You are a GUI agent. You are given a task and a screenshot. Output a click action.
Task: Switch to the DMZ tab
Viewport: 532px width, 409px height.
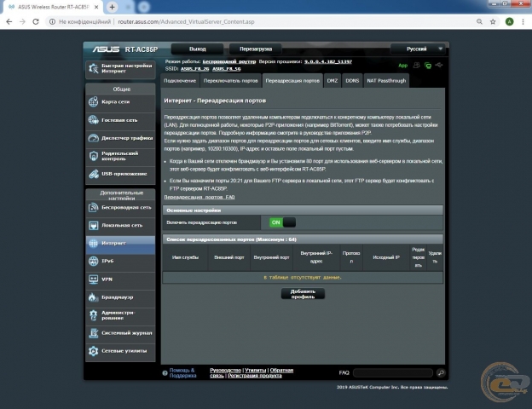[x=332, y=80]
